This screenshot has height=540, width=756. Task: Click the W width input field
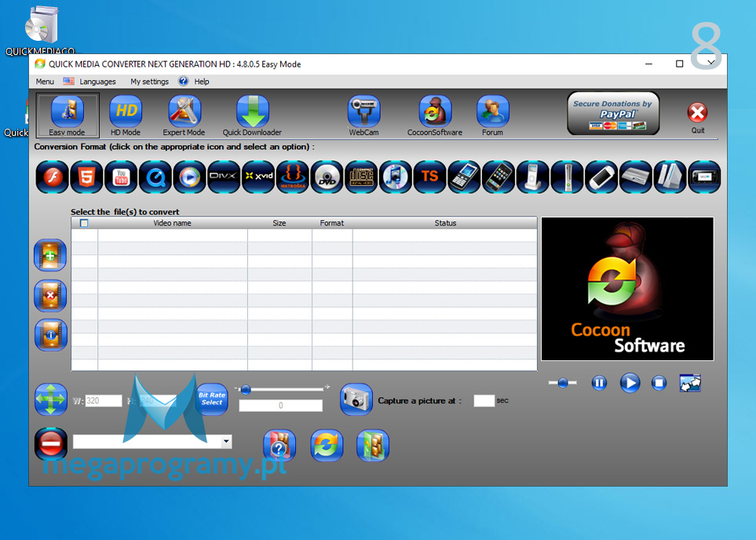click(x=104, y=400)
